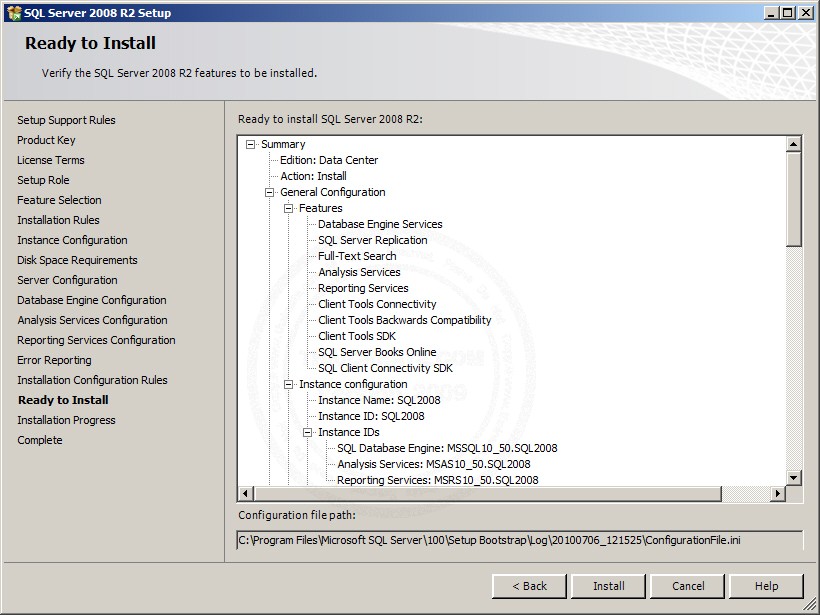The height and width of the screenshot is (615, 820).
Task: Select the License Terms step
Action: point(51,160)
